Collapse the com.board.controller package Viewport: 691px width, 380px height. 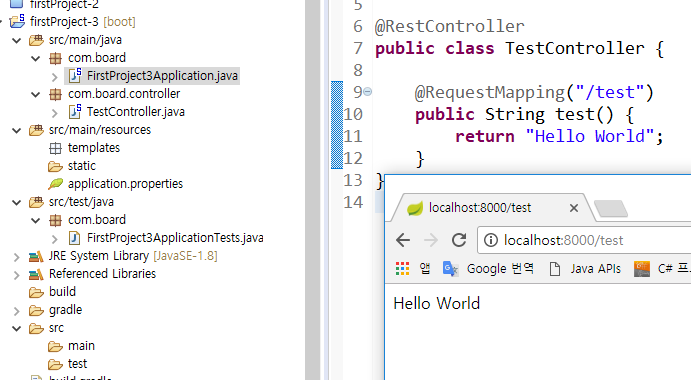click(36, 94)
